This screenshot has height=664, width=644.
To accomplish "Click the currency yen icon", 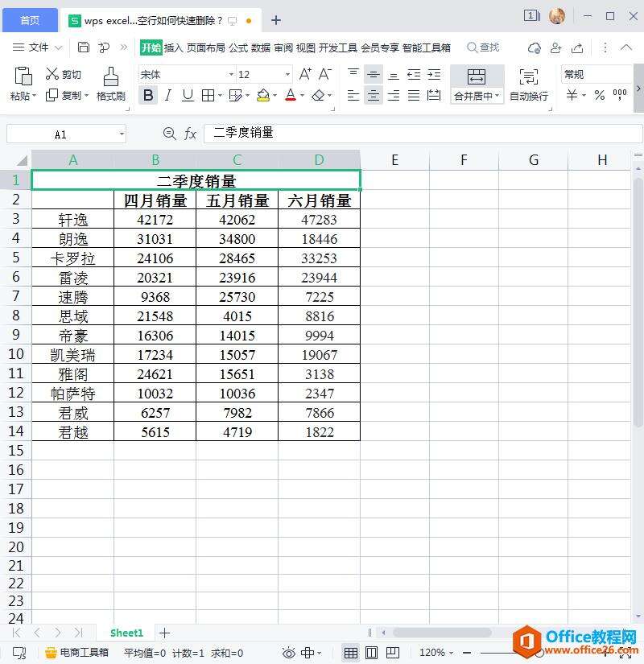I will pyautogui.click(x=572, y=95).
